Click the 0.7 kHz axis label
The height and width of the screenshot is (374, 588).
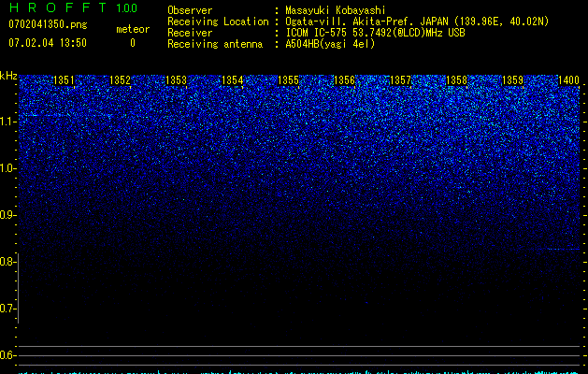click(x=7, y=309)
